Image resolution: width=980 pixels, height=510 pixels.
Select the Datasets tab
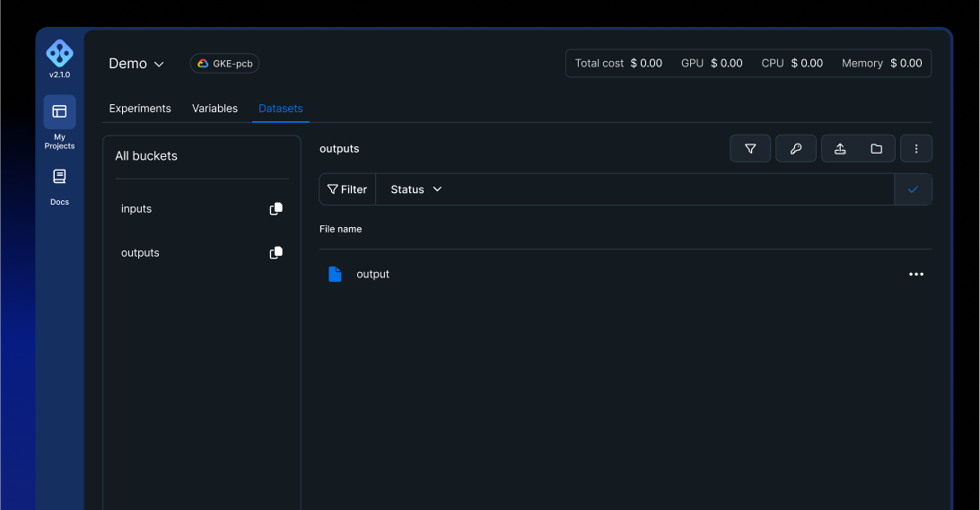click(281, 109)
